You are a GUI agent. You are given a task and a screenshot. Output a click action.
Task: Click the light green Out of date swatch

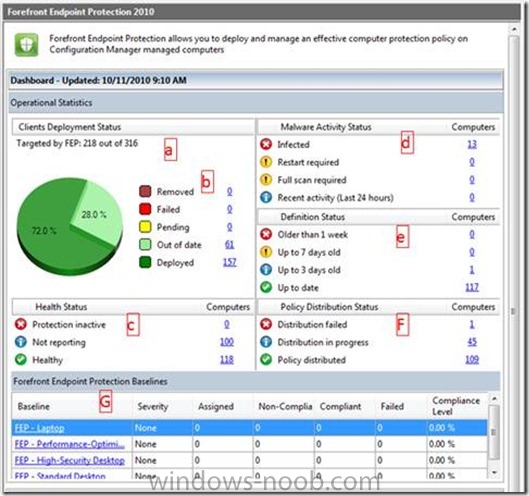pyautogui.click(x=145, y=244)
